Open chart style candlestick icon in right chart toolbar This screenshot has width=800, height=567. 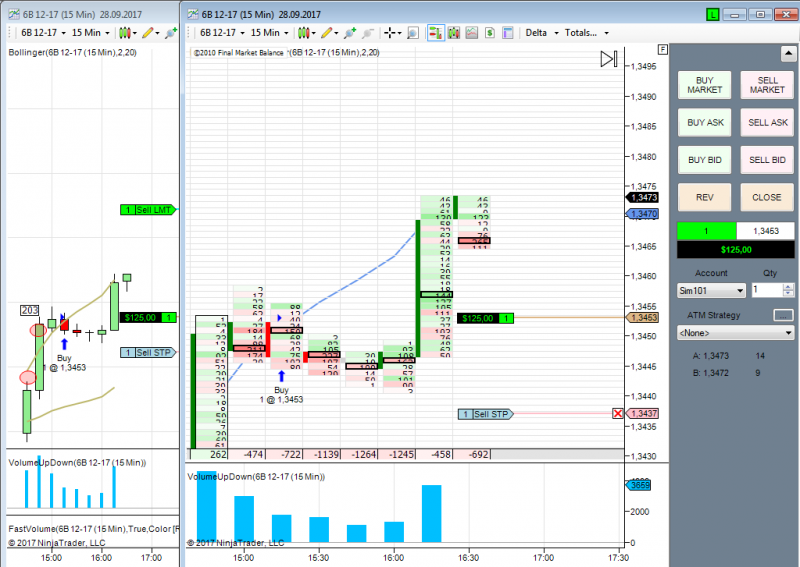[304, 33]
